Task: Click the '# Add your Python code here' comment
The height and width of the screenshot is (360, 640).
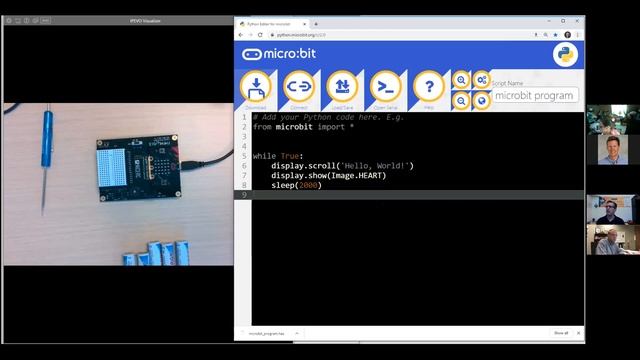Action: point(328,117)
